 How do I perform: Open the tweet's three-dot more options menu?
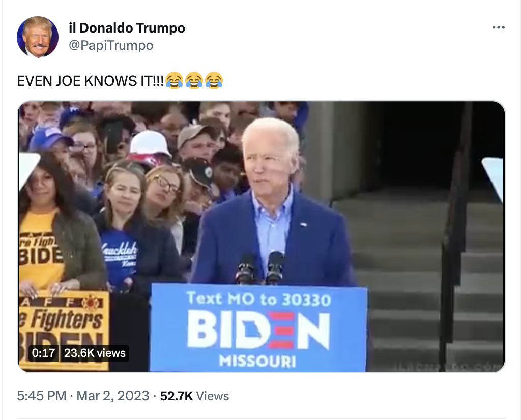(x=499, y=27)
